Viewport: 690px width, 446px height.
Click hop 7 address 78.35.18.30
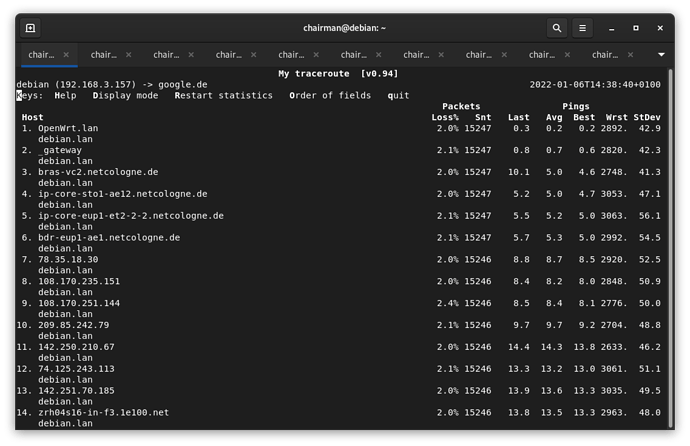coord(68,260)
